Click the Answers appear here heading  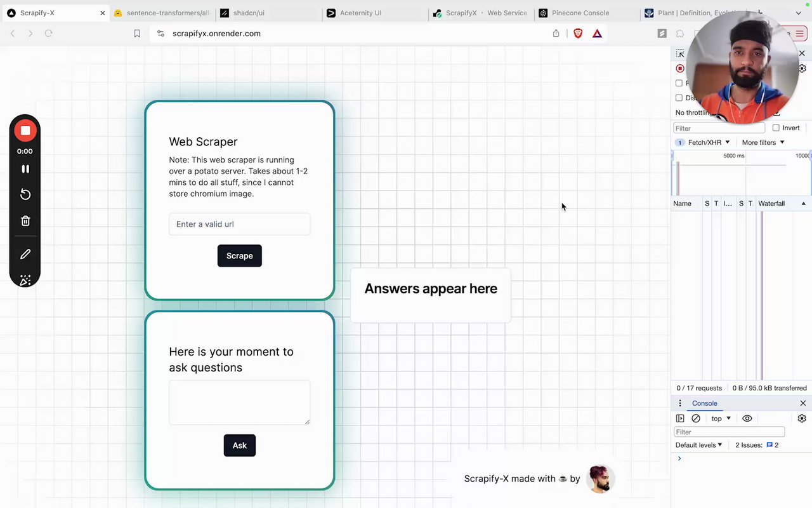431,288
